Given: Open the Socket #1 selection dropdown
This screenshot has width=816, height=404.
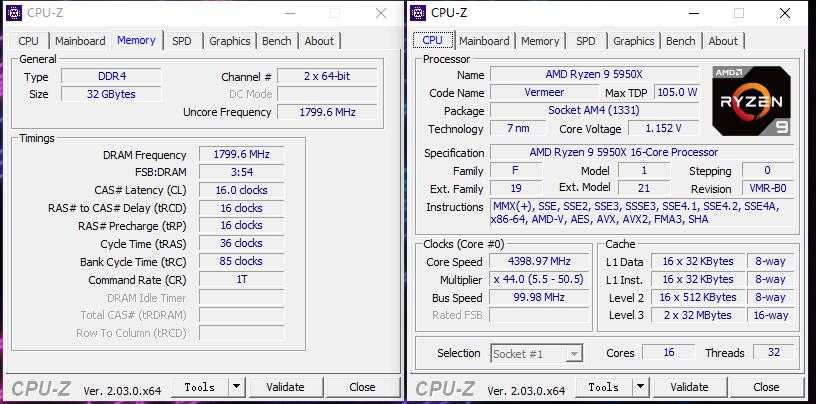Looking at the screenshot, I should click(x=537, y=354).
